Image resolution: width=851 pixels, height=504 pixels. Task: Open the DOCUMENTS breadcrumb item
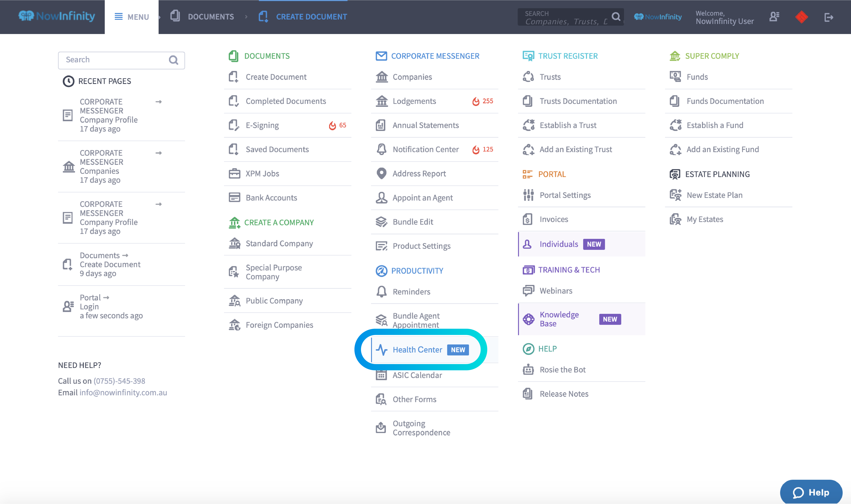pos(210,17)
